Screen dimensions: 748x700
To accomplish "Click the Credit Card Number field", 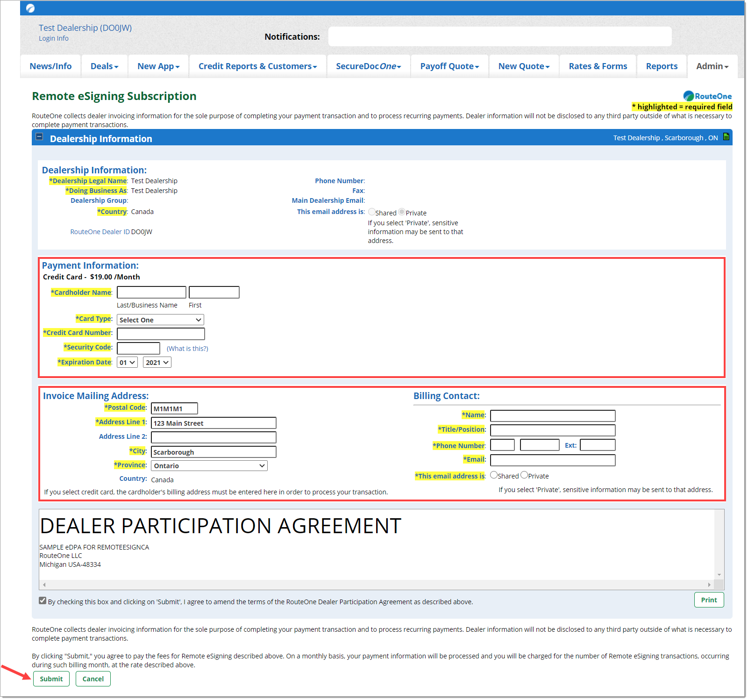I will (x=161, y=334).
